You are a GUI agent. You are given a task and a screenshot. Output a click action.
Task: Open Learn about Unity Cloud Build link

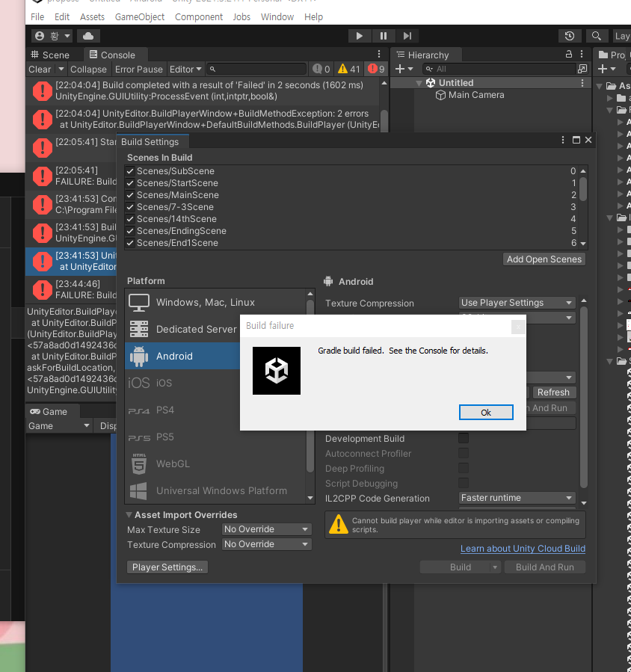pyautogui.click(x=523, y=549)
